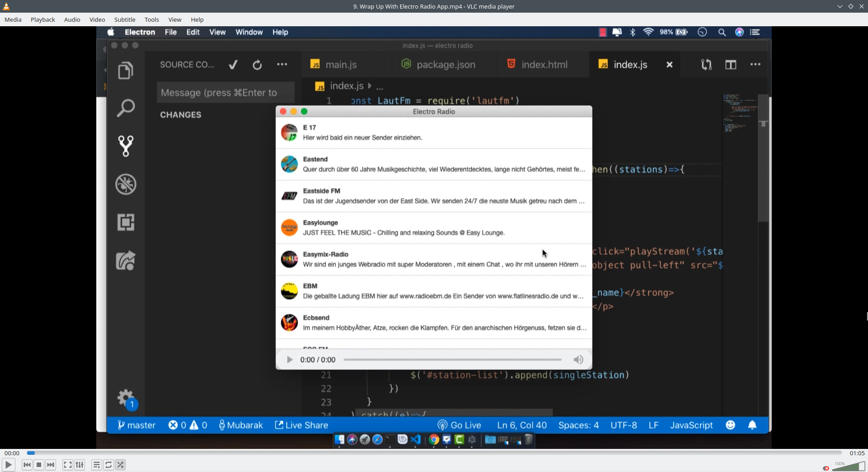The image size is (868, 472).
Task: Open the macOS Window menu
Action: click(249, 32)
